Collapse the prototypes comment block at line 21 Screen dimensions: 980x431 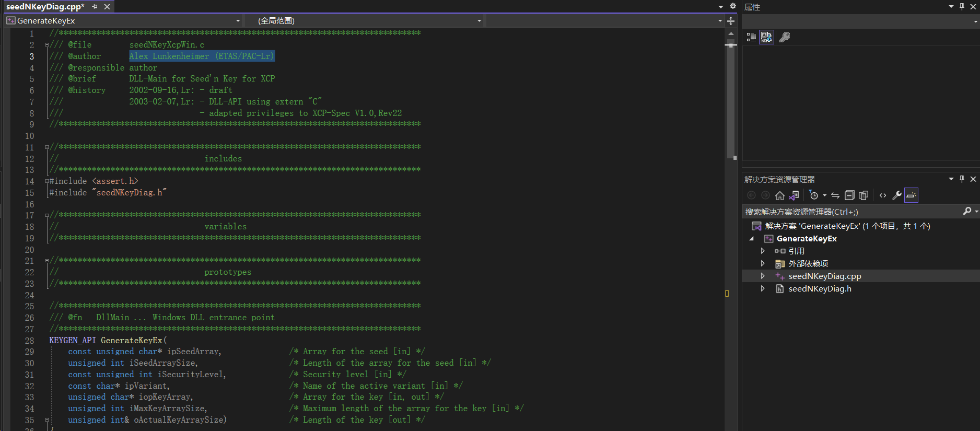47,261
